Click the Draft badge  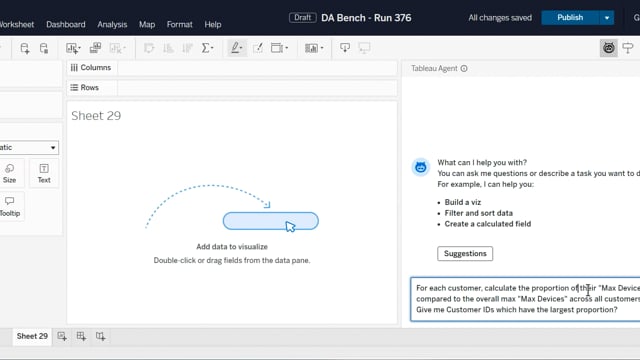click(302, 18)
